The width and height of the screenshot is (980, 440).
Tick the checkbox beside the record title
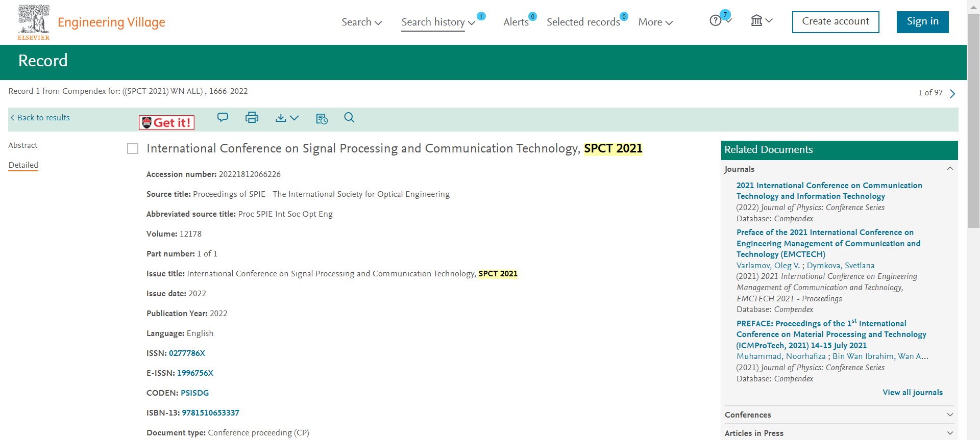click(133, 148)
